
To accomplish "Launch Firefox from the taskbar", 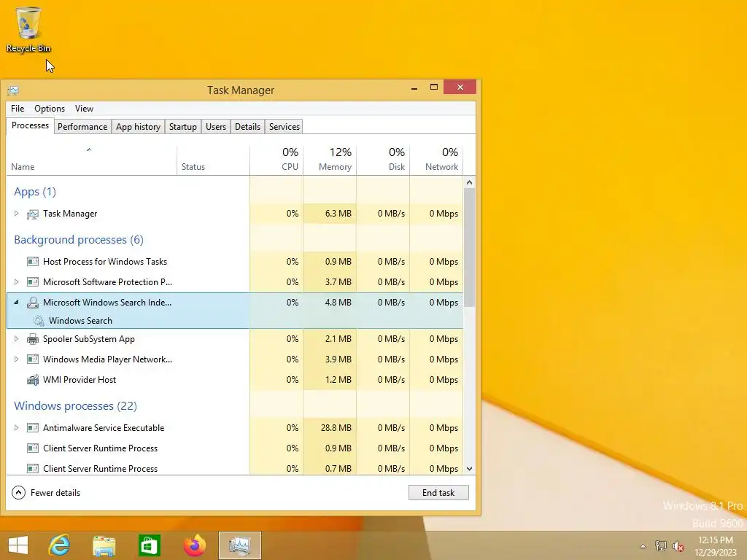I will 194,545.
